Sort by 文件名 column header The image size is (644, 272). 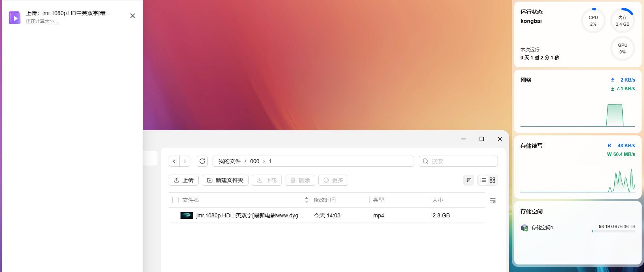click(191, 200)
